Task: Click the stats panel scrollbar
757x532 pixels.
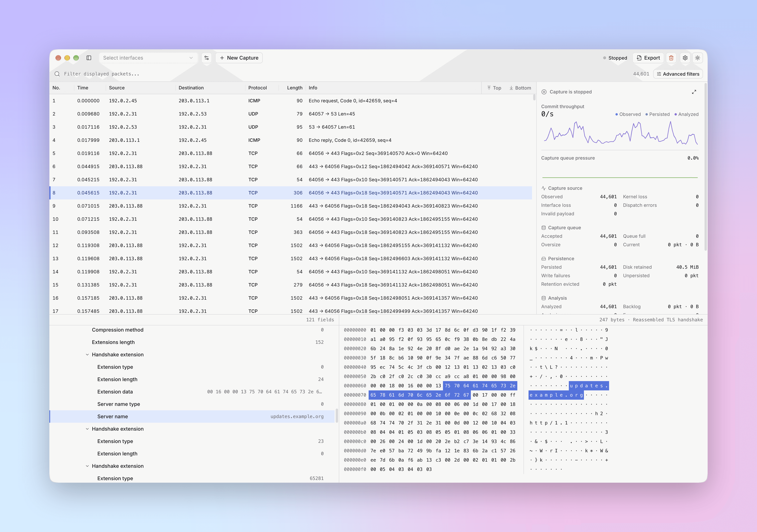Action: 706,167
